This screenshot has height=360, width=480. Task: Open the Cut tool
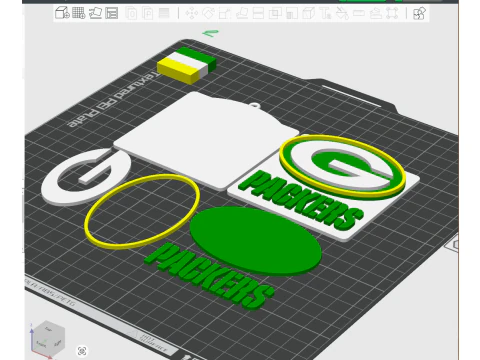click(x=259, y=14)
